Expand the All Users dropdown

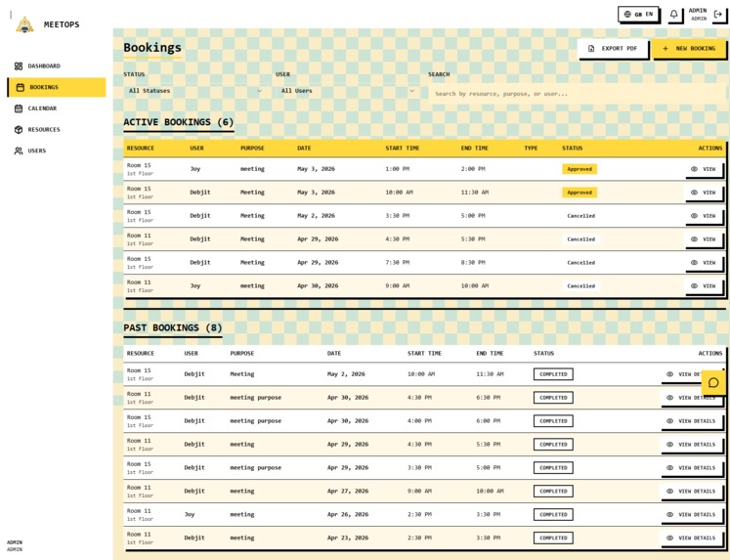[x=347, y=91]
